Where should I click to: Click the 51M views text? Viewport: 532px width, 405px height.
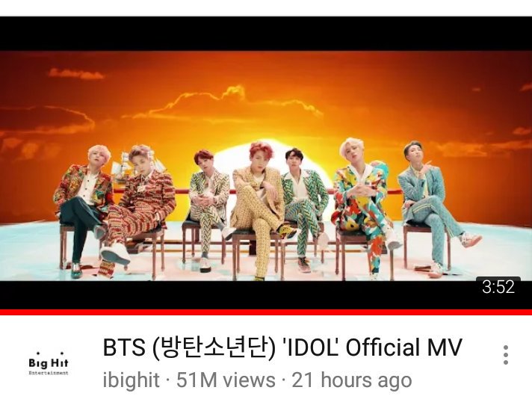[226, 380]
